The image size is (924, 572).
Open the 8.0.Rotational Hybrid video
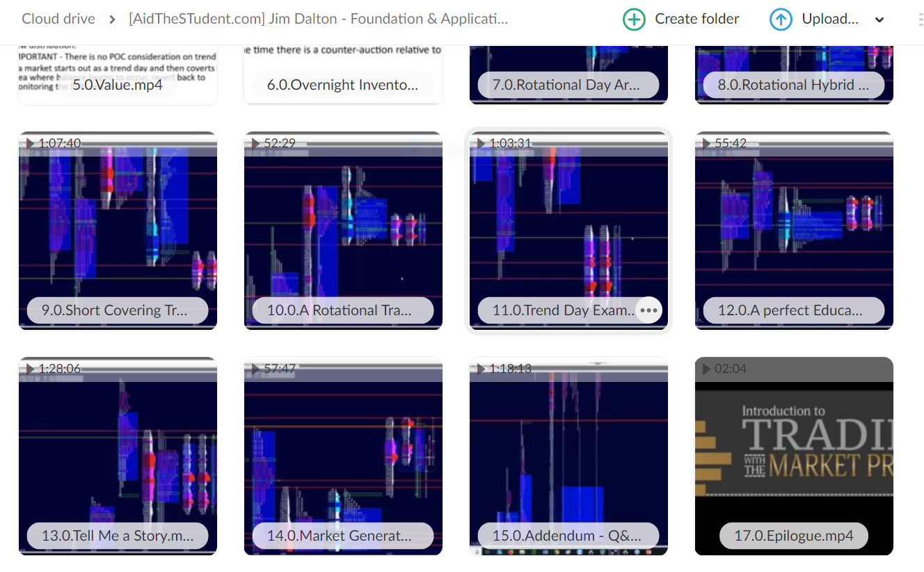click(794, 74)
